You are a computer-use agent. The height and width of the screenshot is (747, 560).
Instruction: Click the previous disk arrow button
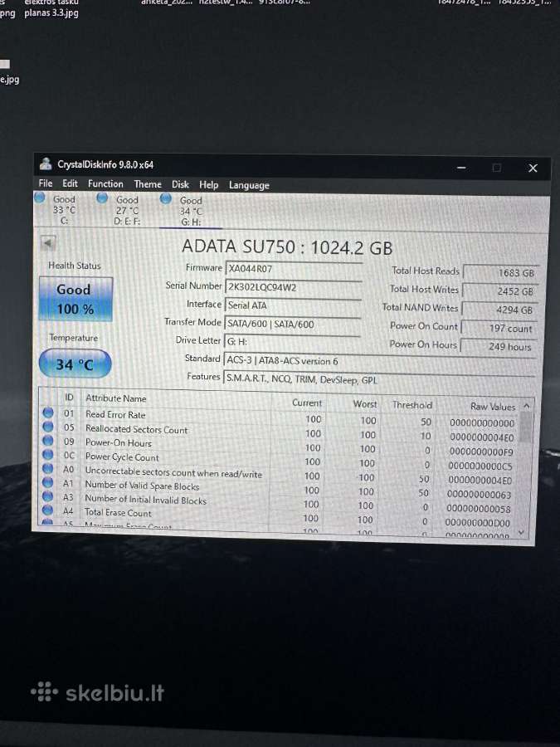(x=47, y=243)
